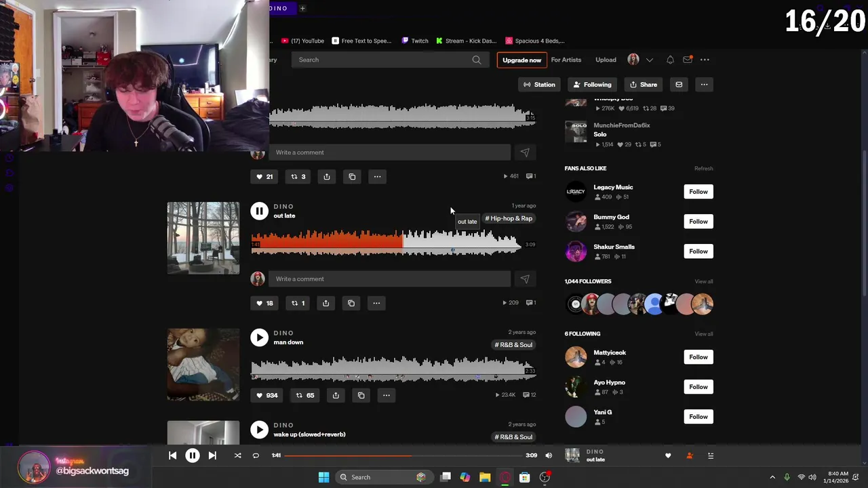The image size is (868, 488).
Task: Toggle shuffle in the player bar
Action: pyautogui.click(x=237, y=455)
